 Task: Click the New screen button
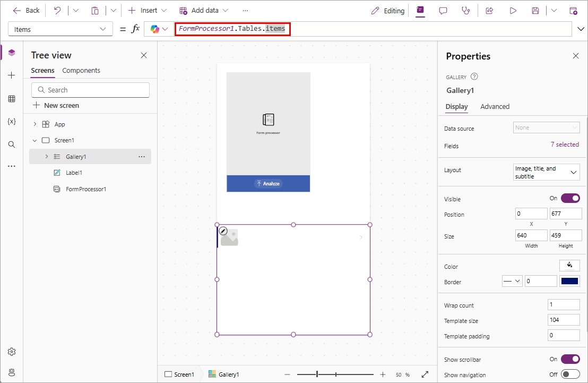pos(56,106)
